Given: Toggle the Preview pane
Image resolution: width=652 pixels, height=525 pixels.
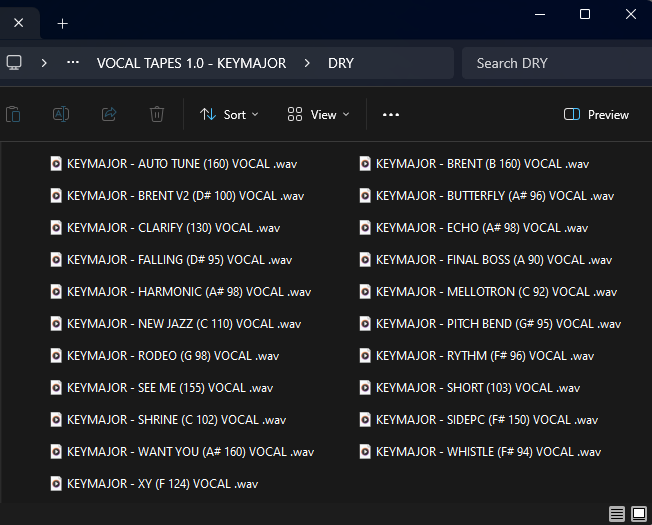Looking at the screenshot, I should point(596,114).
